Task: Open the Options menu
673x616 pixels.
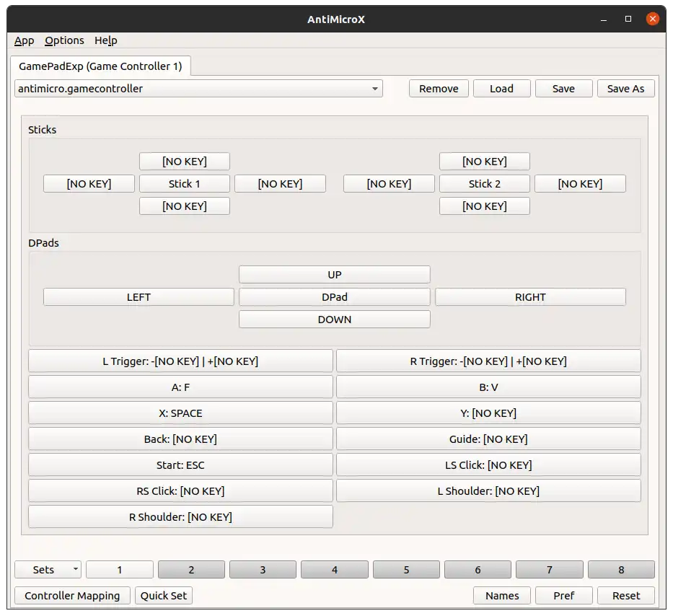Action: (x=64, y=40)
